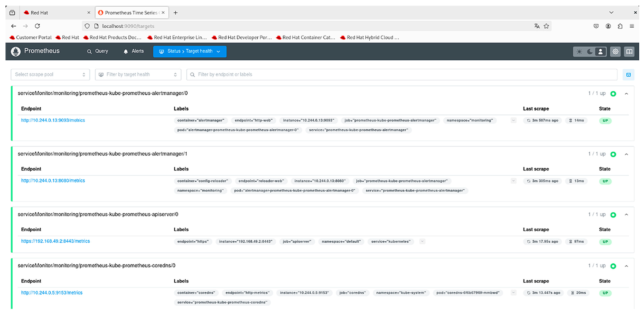Screen dimensions: 644x317
Task: Open the documentation book icon
Action: [629, 52]
